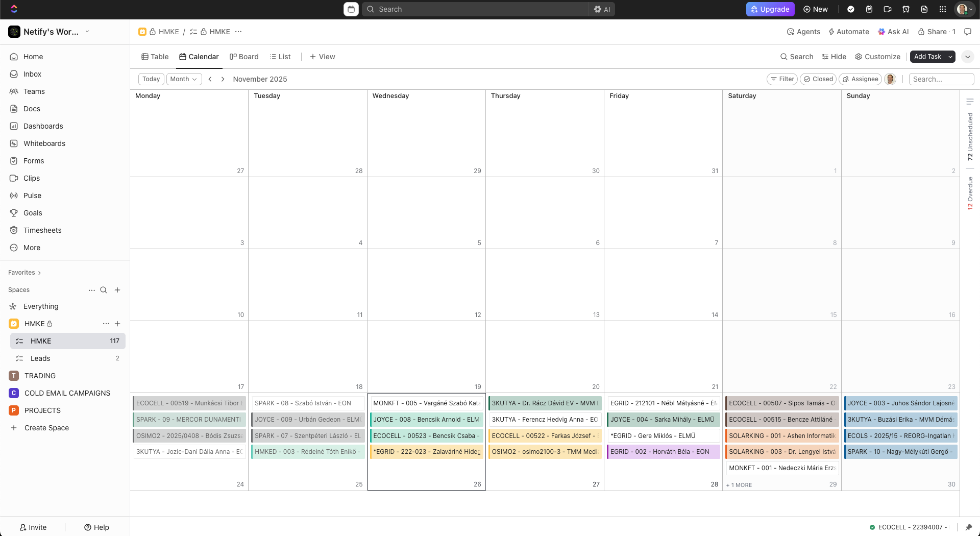Open the purple EGRID - 002 Horváth Béla task
The height and width of the screenshot is (536, 980).
point(663,452)
